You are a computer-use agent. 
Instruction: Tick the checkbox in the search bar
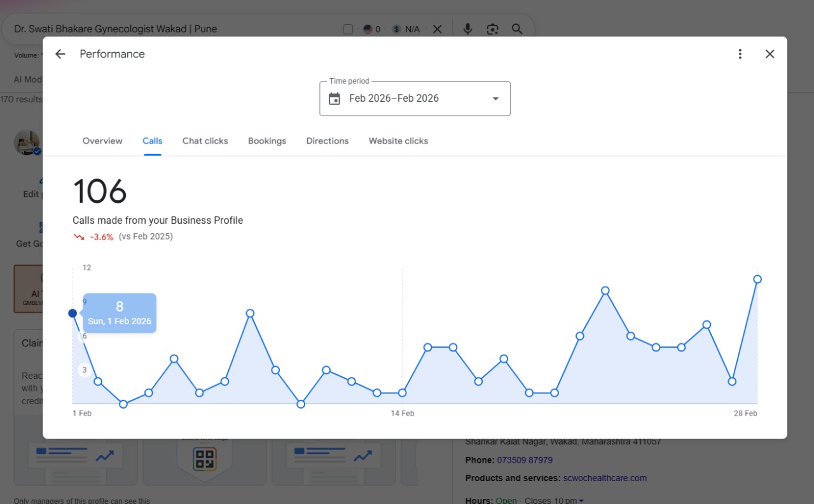pos(348,29)
